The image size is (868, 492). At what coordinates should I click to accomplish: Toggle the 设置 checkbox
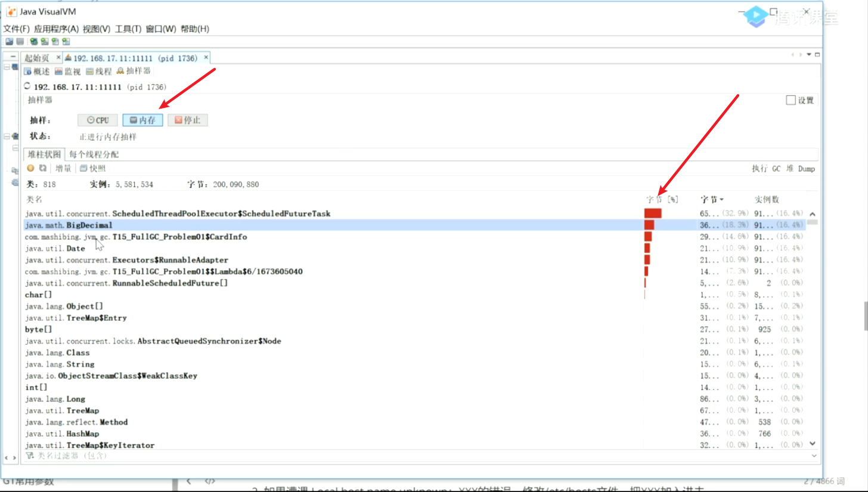(790, 100)
